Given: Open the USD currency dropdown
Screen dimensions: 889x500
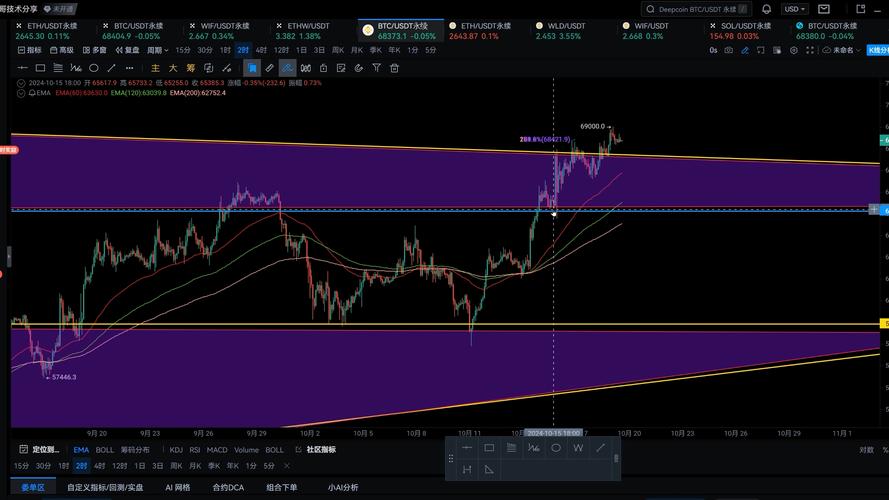Looking at the screenshot, I should click(x=795, y=9).
